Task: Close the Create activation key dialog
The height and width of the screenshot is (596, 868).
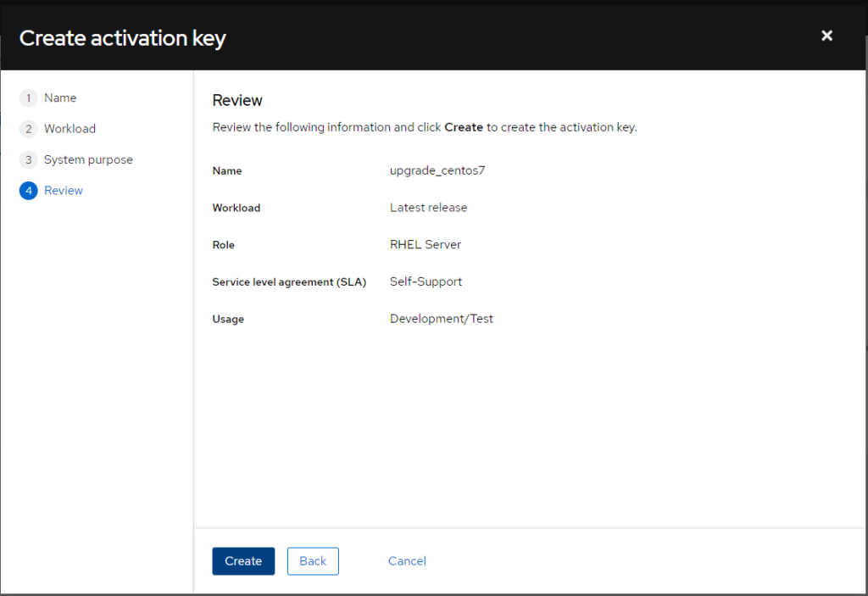Action: pos(826,36)
